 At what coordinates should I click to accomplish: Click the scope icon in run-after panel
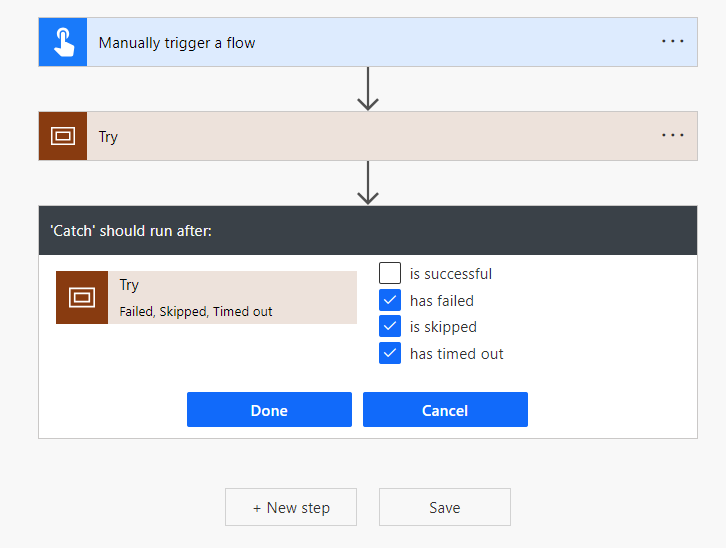[x=82, y=297]
